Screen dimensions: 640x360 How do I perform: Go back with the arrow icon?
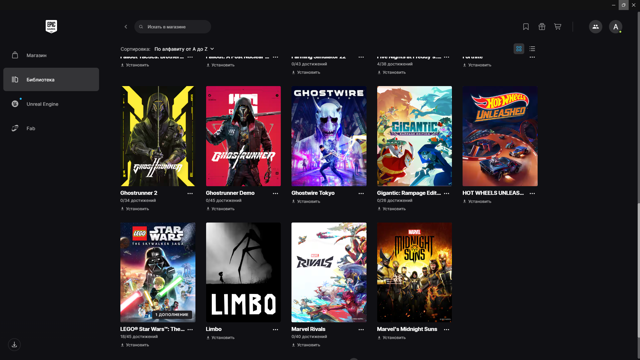(x=126, y=27)
